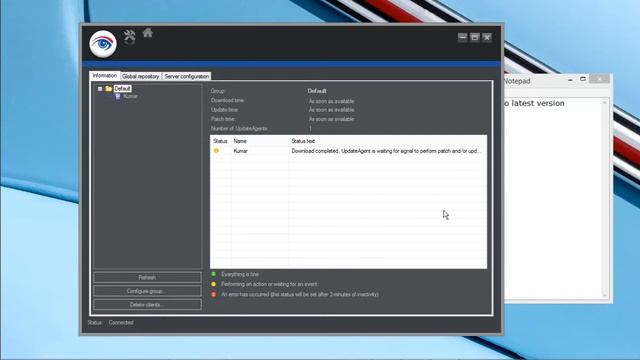This screenshot has width=640, height=360.
Task: Click the eye logo in the header
Action: (x=103, y=44)
